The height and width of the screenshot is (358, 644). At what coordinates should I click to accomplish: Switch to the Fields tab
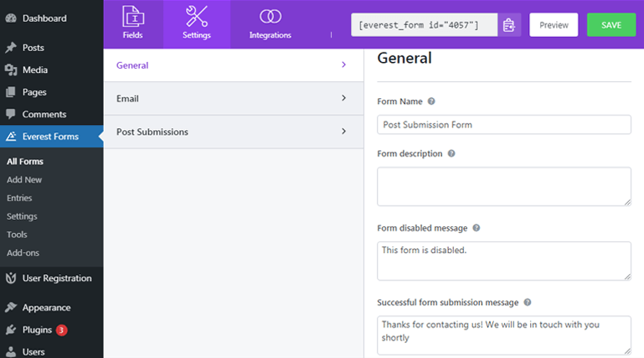tap(132, 24)
